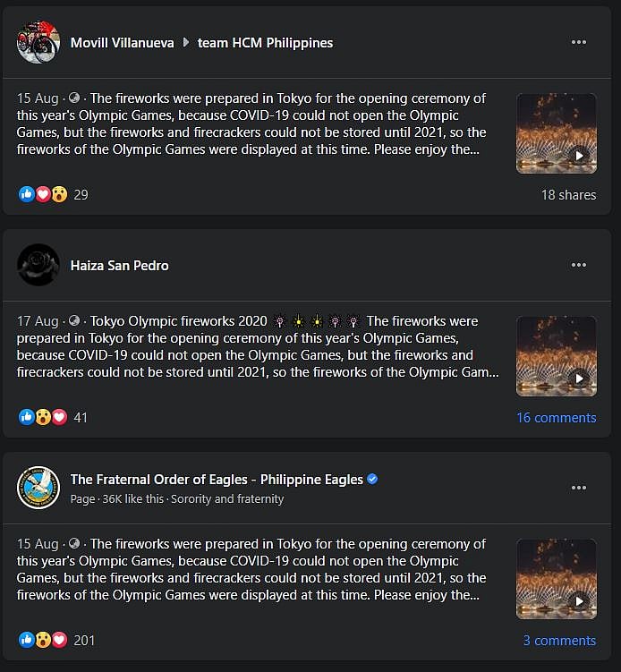621x672 pixels.
Task: Click the like reaction icon with 29 reactions
Action: pos(27,194)
